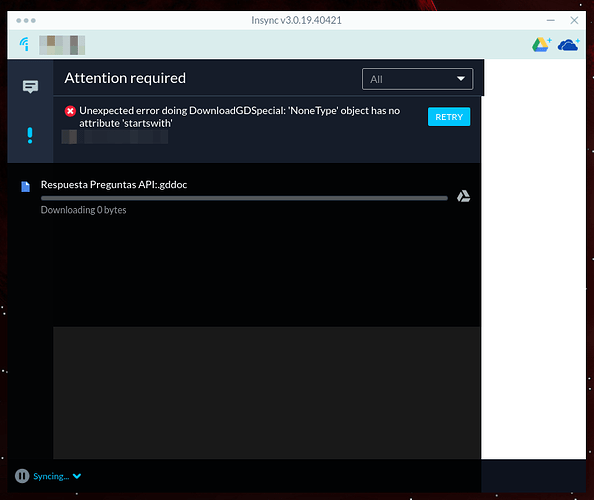
Task: Click the Downloading 0 bytes status text
Action: click(x=83, y=210)
